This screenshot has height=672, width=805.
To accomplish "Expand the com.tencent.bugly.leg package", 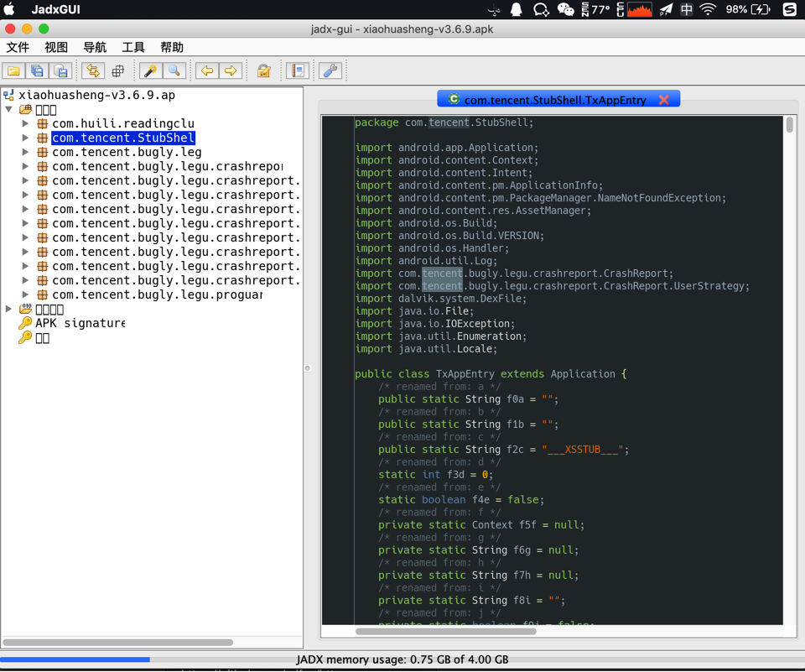I will pos(24,152).
